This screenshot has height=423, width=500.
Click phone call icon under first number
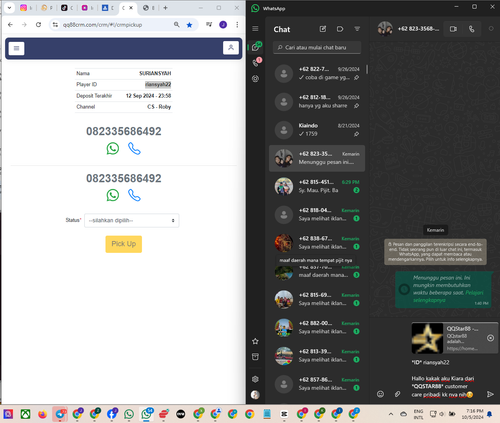pyautogui.click(x=134, y=149)
